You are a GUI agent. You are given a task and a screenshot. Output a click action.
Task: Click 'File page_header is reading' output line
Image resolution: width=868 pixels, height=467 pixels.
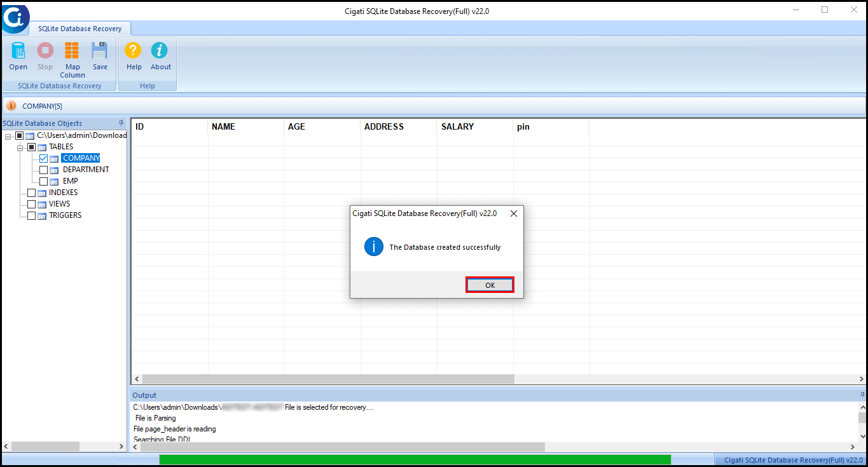tap(175, 429)
